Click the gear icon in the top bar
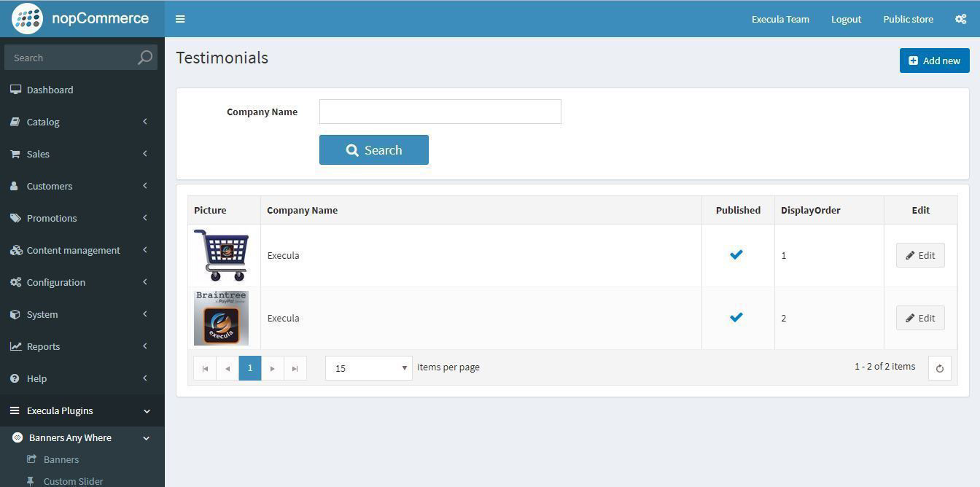The width and height of the screenshot is (980, 487). (961, 19)
